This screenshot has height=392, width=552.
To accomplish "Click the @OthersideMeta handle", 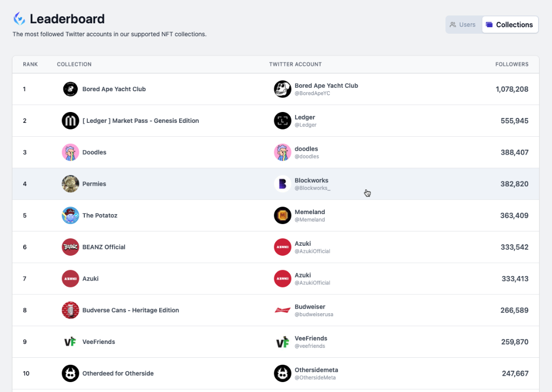I will coord(315,378).
